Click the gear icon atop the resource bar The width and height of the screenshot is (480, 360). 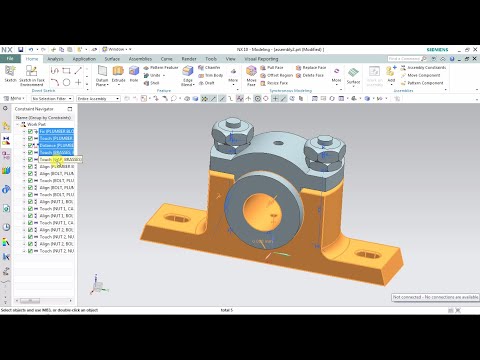coord(5,109)
